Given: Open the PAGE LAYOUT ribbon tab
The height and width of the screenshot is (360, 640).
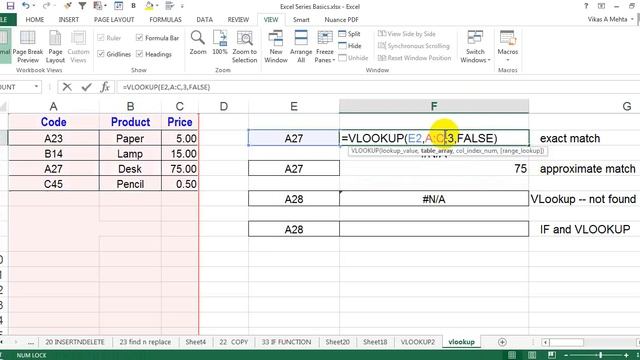Looking at the screenshot, I should pos(114,20).
